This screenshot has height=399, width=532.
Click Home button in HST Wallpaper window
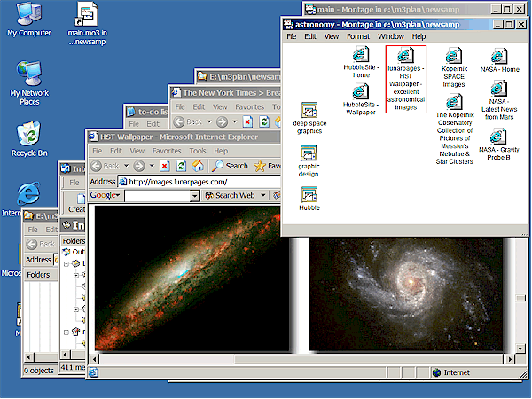198,166
